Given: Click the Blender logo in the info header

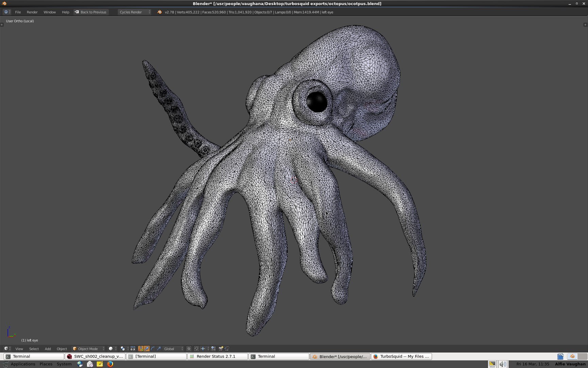Looking at the screenshot, I should [159, 12].
